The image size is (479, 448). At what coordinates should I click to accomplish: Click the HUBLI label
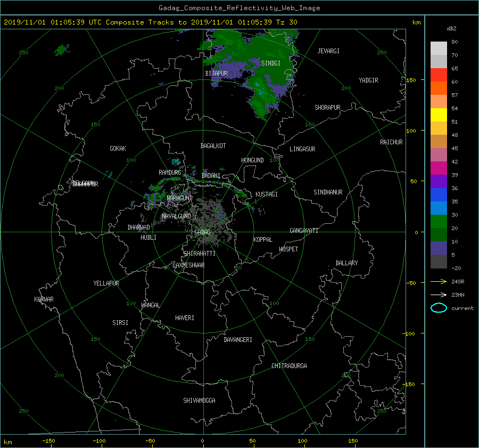coord(148,238)
